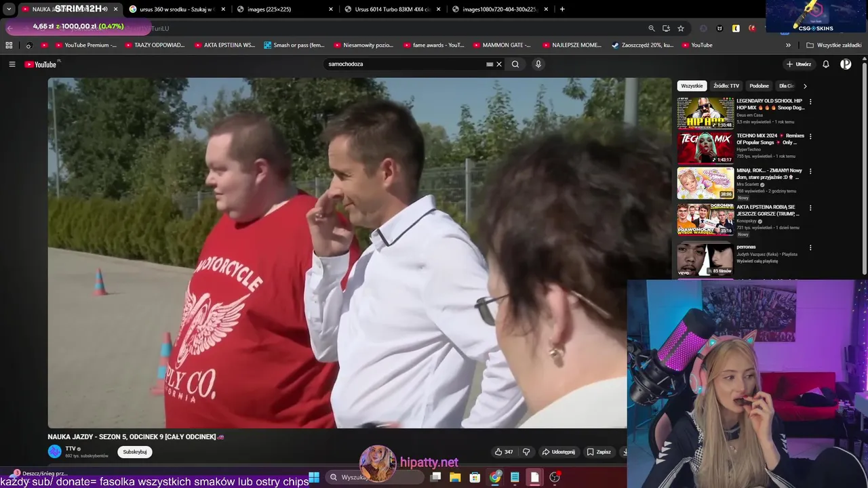This screenshot has width=868, height=488.
Task: Click the install app icon in address bar
Action: coord(666,28)
